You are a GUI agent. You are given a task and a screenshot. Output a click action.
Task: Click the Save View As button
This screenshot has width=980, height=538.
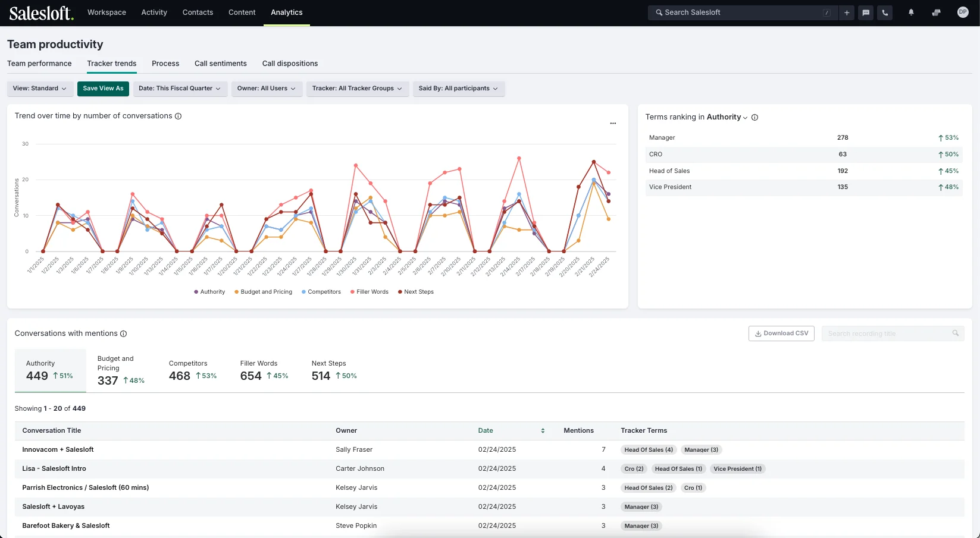103,89
